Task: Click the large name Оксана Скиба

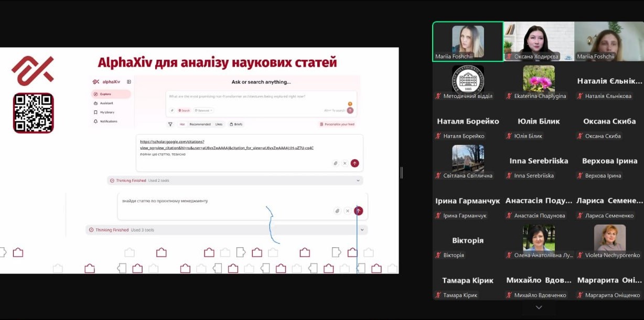Action: point(609,121)
